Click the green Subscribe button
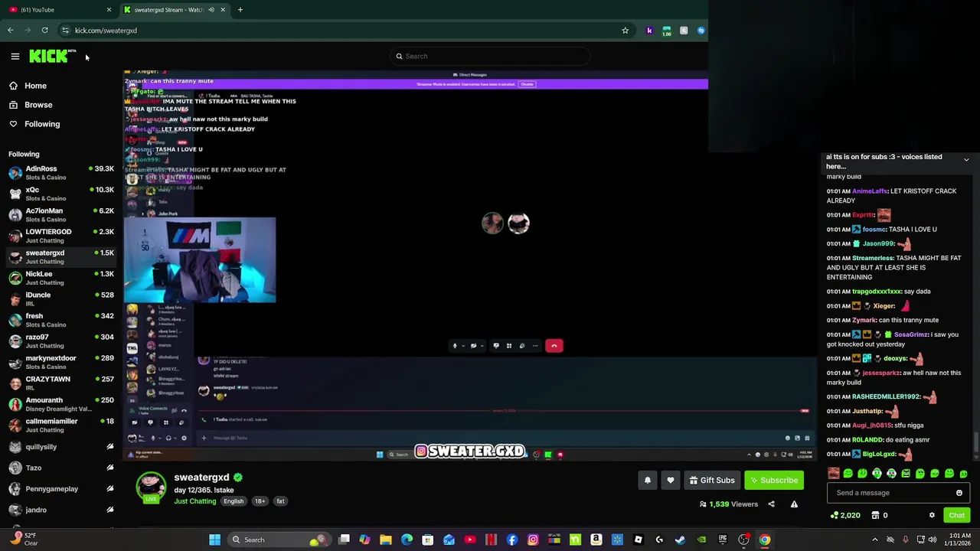This screenshot has width=980, height=551. (x=774, y=481)
